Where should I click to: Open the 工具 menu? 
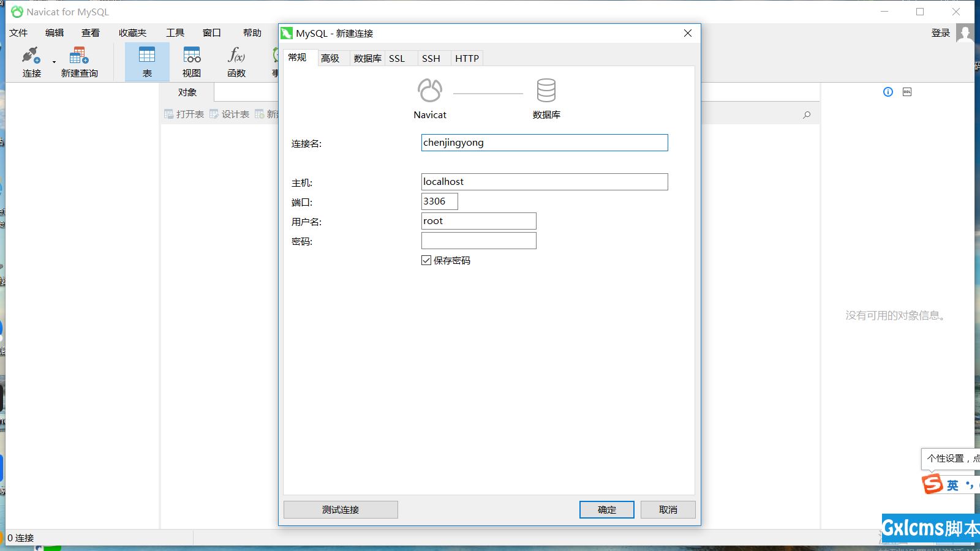pos(175,33)
